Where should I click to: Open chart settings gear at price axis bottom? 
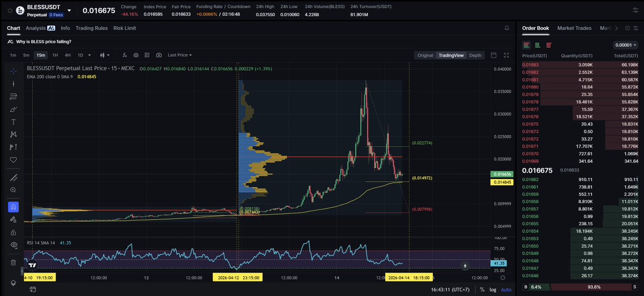tap(503, 278)
